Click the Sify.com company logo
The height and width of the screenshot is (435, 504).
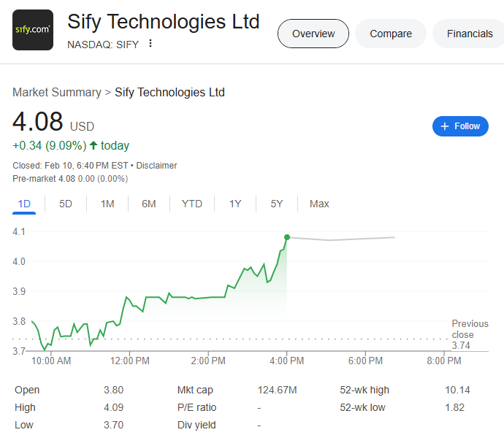[x=33, y=30]
